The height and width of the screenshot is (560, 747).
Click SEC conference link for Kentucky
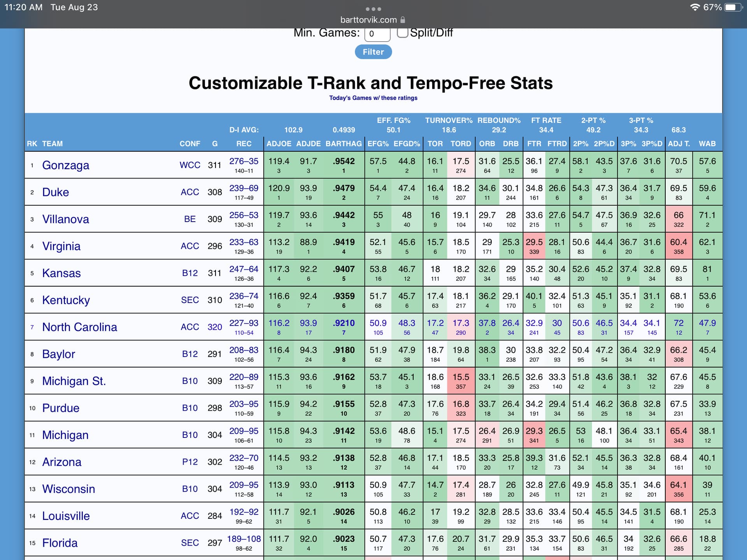click(190, 300)
